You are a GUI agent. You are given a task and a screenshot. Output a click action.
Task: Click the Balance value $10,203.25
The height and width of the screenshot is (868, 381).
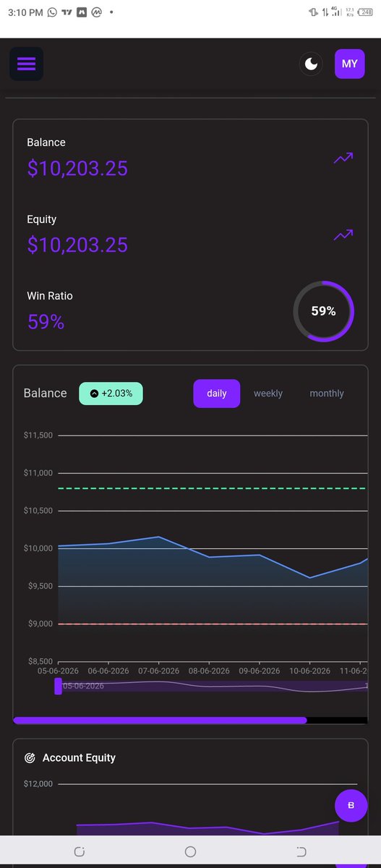click(77, 169)
